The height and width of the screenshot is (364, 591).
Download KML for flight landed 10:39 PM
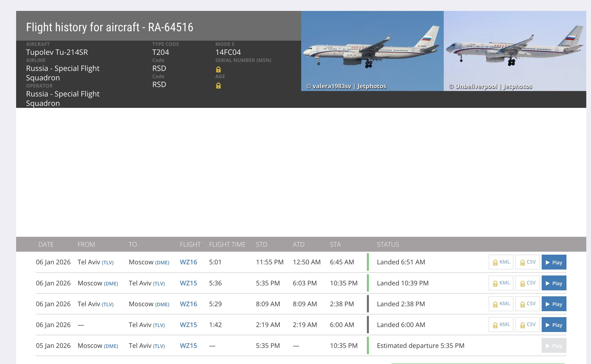tap(501, 283)
